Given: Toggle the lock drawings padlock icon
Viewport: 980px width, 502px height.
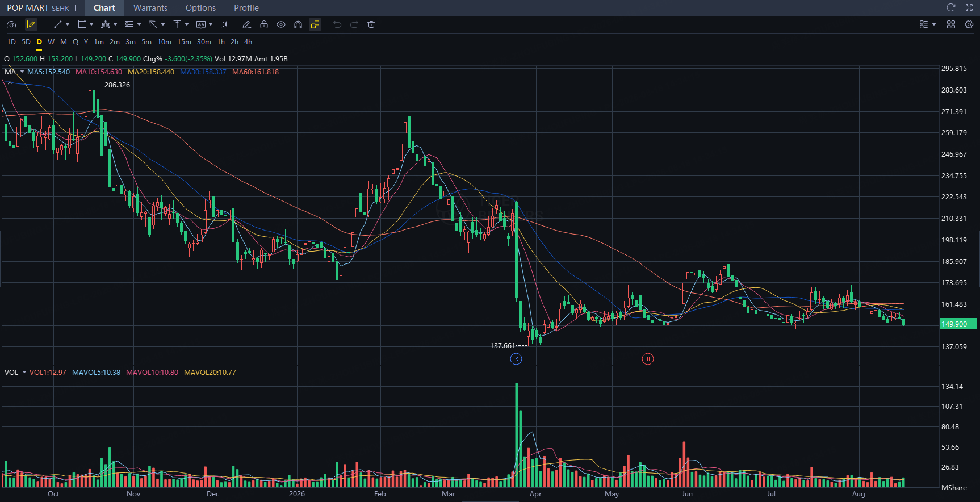Looking at the screenshot, I should click(x=264, y=24).
